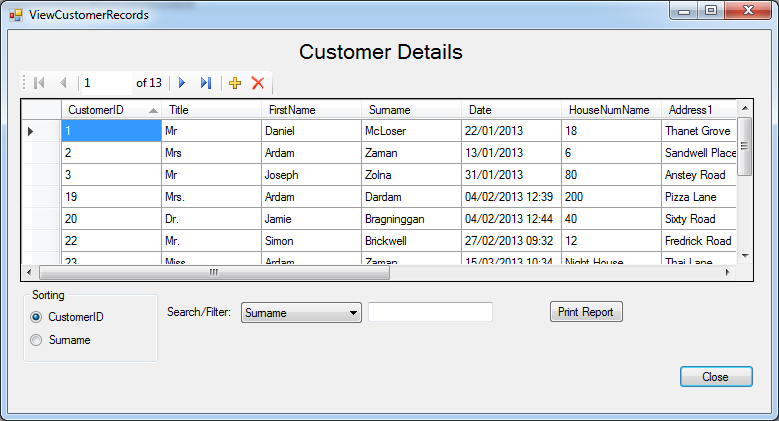Click the 'Brickwell' surname cell
The image size is (779, 421).
click(x=411, y=241)
